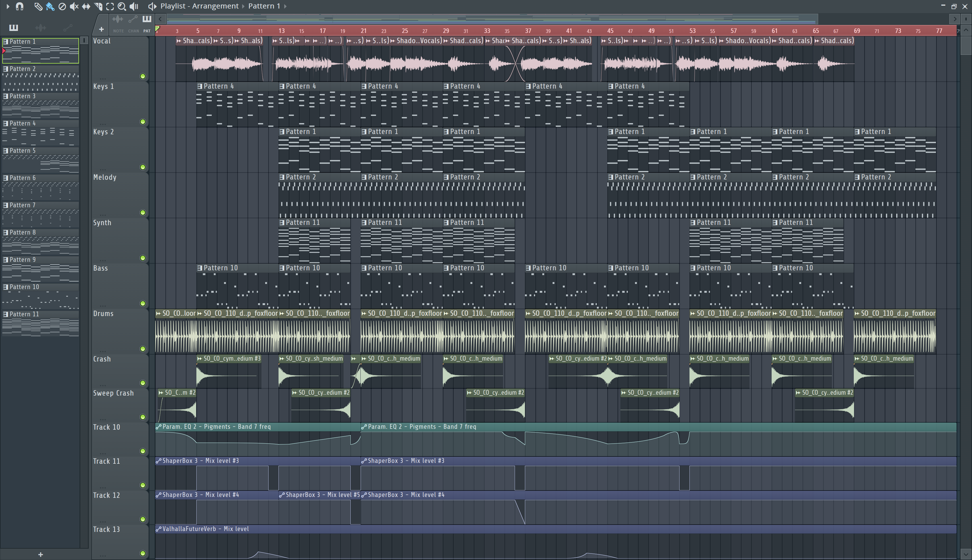This screenshot has width=972, height=560.
Task: Select the Draw pencil tool
Action: tap(38, 7)
